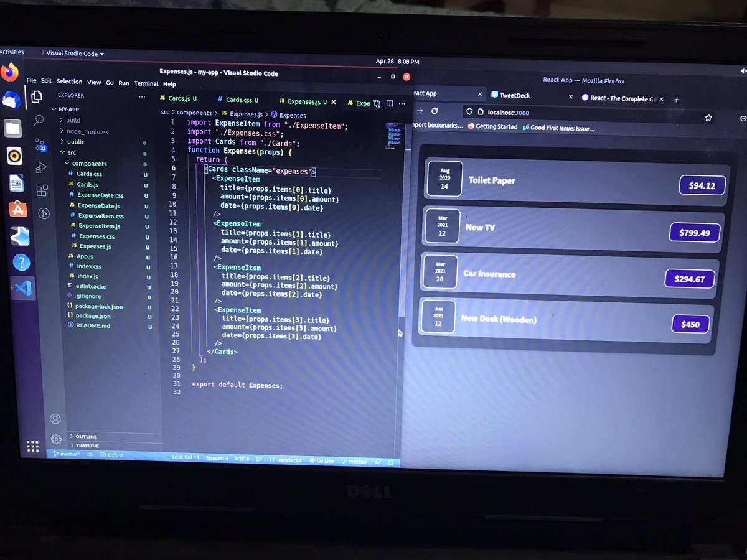
Task: Reload the page in Firefox
Action: coord(435,111)
